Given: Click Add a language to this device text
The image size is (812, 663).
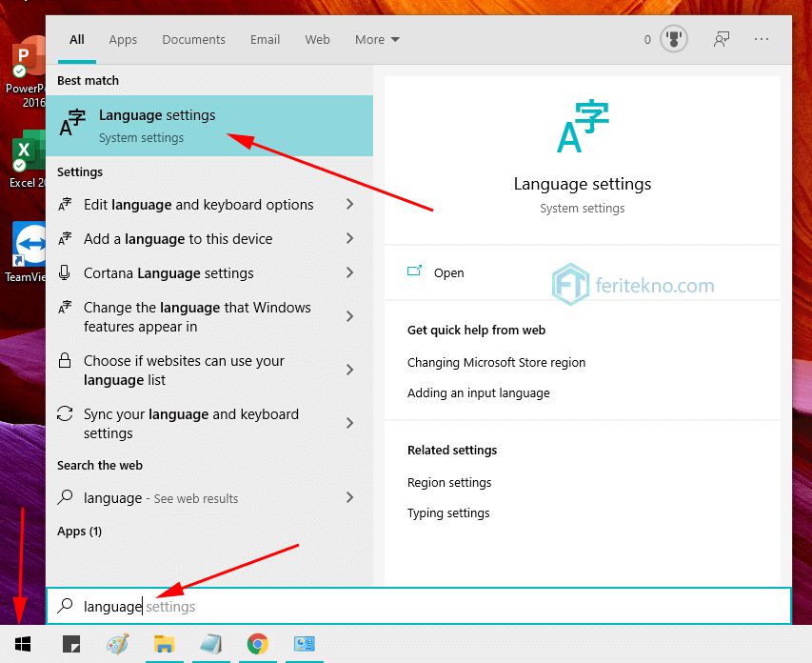Looking at the screenshot, I should [x=178, y=239].
